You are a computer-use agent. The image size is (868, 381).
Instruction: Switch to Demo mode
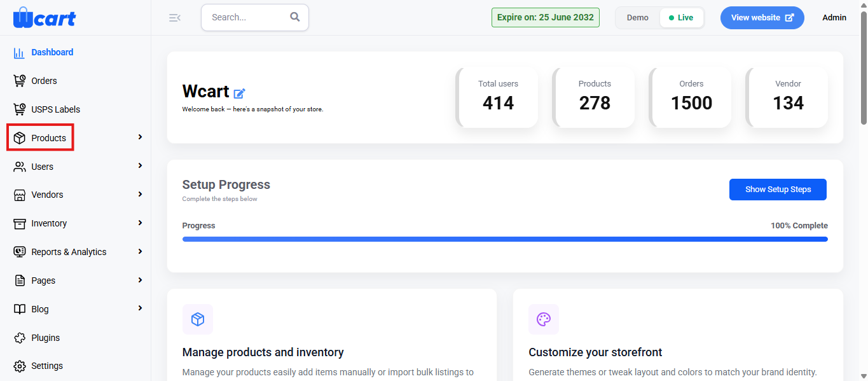tap(638, 18)
